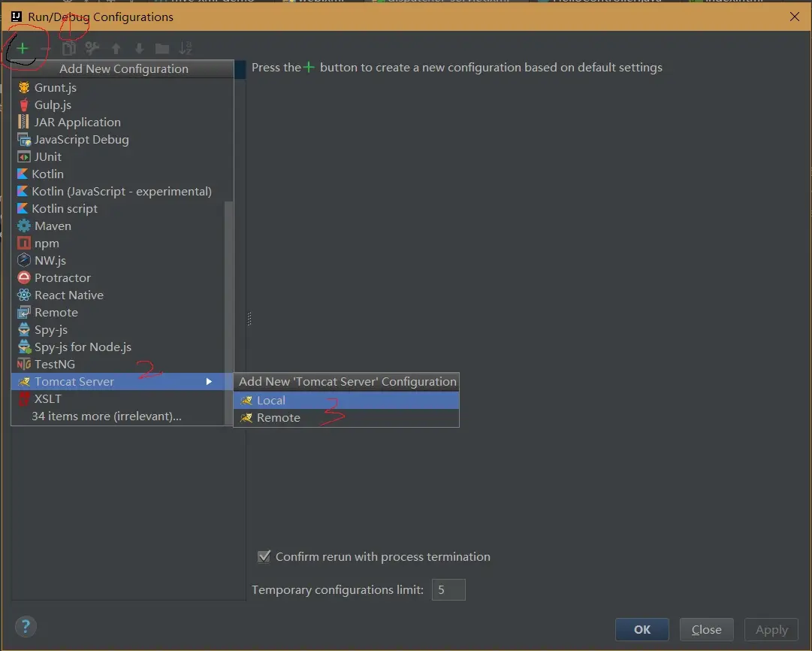This screenshot has height=651, width=812.
Task: Click the IntelliJ logo in the title bar
Action: (16, 17)
